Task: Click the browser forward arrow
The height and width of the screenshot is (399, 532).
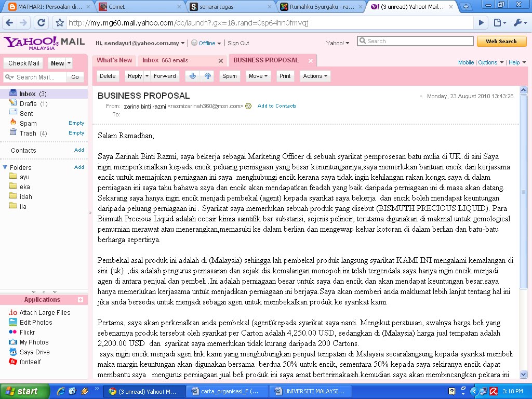Action: (x=23, y=23)
